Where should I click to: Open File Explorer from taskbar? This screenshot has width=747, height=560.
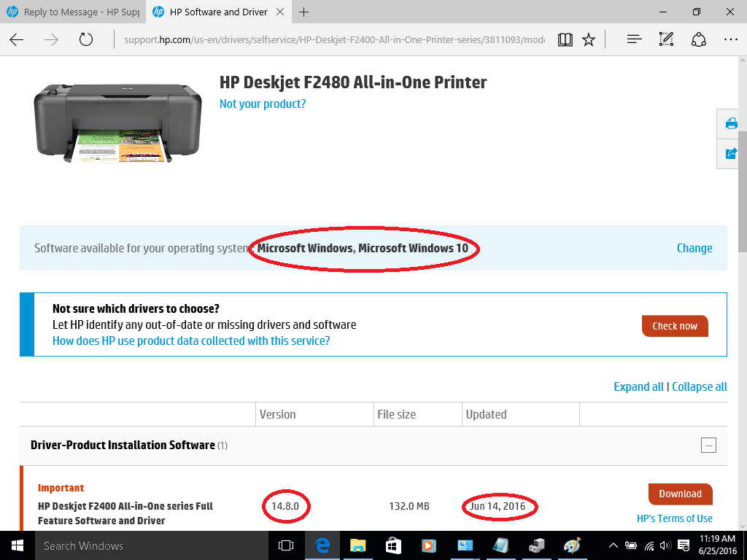[357, 545]
